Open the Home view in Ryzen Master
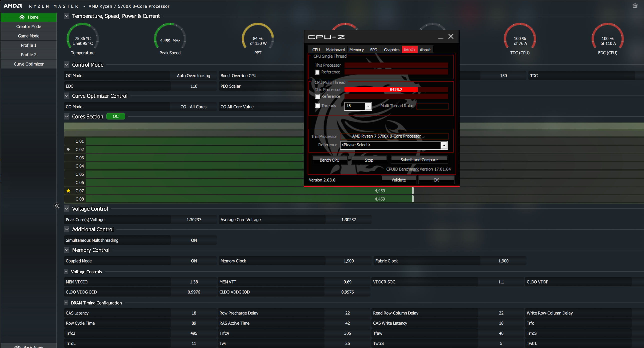644x348 pixels. (29, 17)
